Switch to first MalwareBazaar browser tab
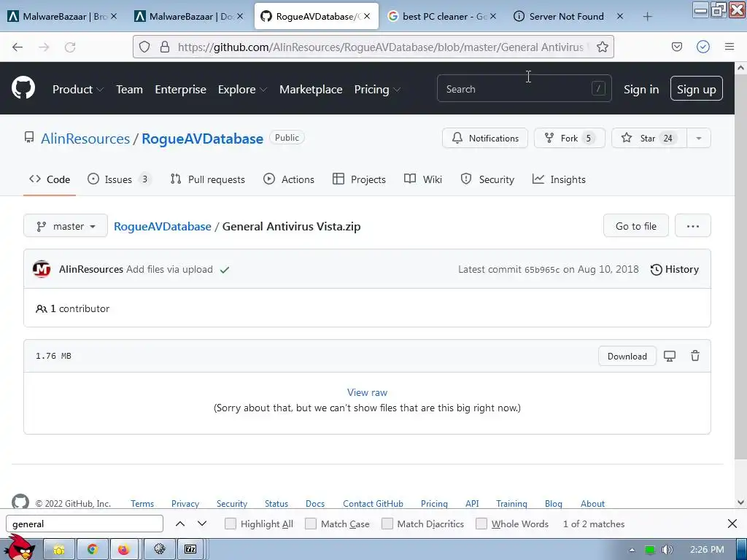 point(61,17)
